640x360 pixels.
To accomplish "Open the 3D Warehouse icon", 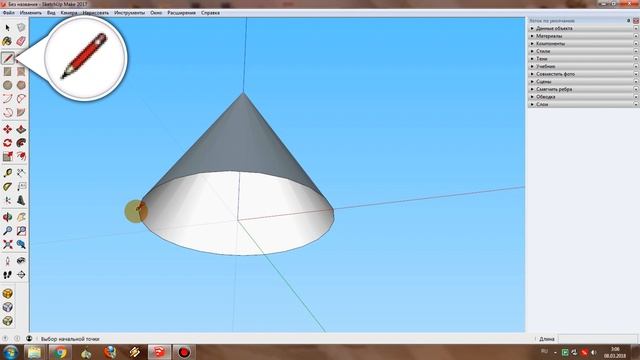I will [x=7, y=293].
